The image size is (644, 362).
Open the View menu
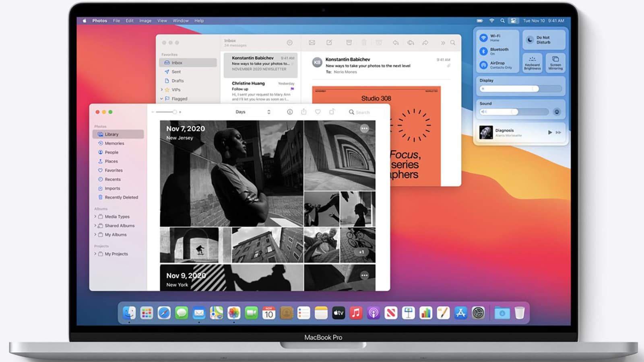162,21
